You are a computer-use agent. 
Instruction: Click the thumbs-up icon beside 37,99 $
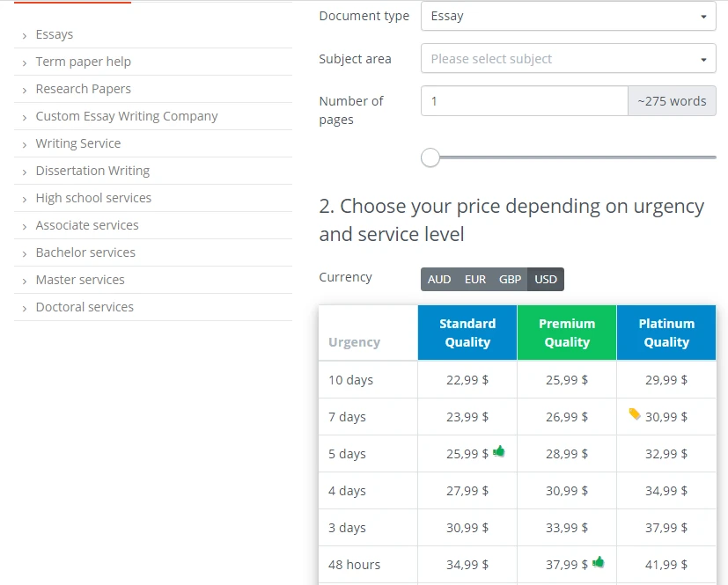coord(599,562)
